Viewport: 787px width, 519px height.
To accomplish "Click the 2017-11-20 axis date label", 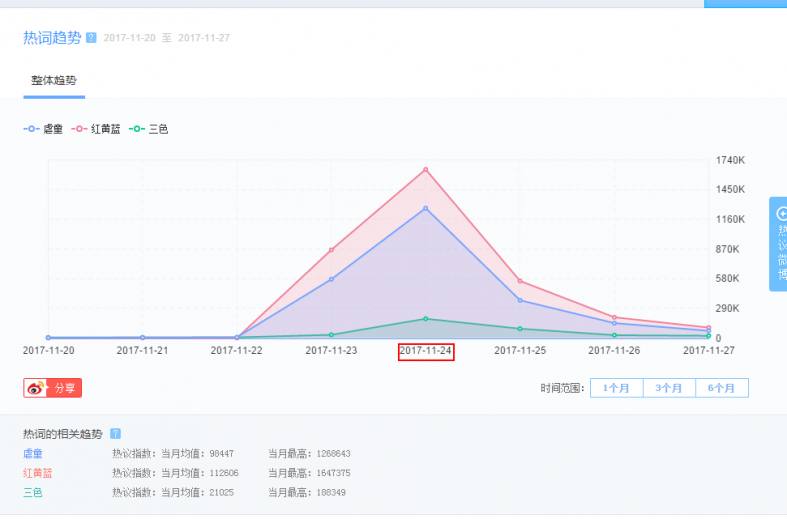I will point(49,351).
